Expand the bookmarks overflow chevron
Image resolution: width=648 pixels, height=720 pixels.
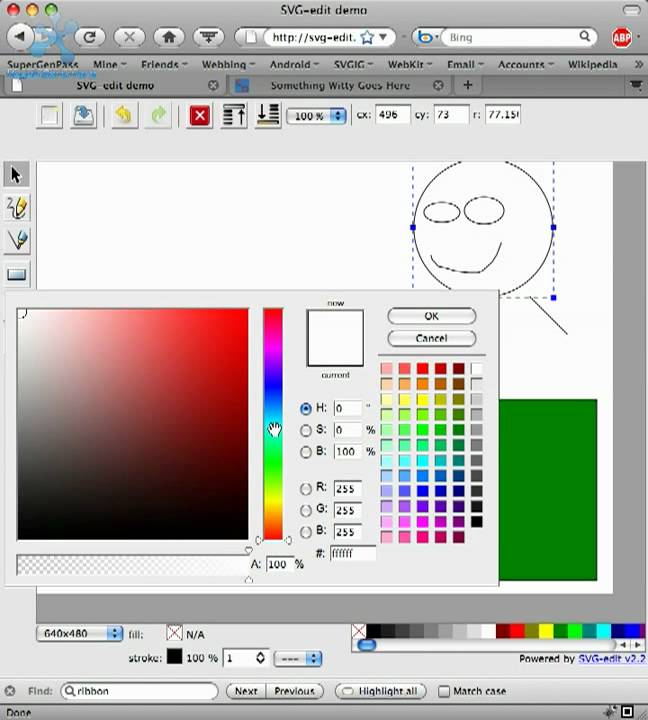pyautogui.click(x=639, y=64)
